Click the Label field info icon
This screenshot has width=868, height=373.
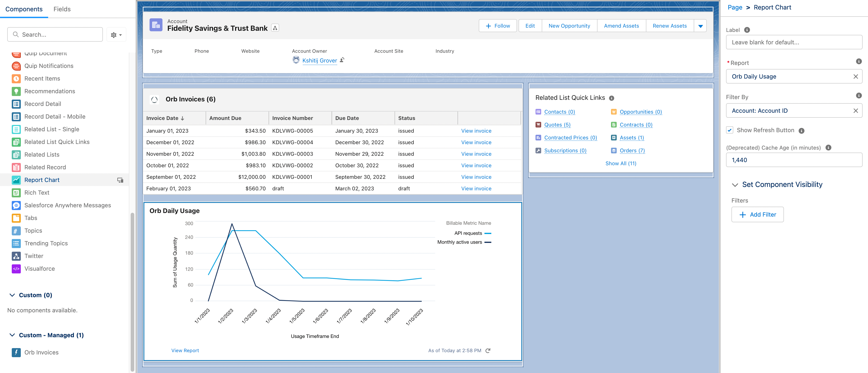(747, 30)
